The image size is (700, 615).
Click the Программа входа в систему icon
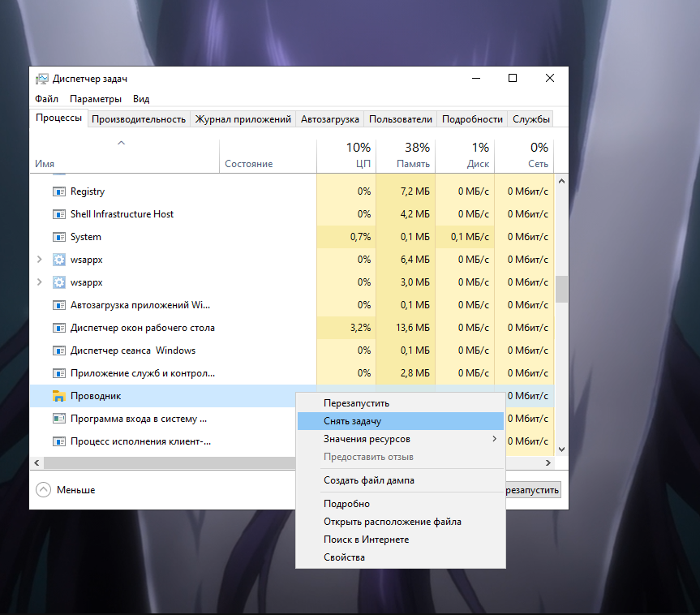coord(59,419)
